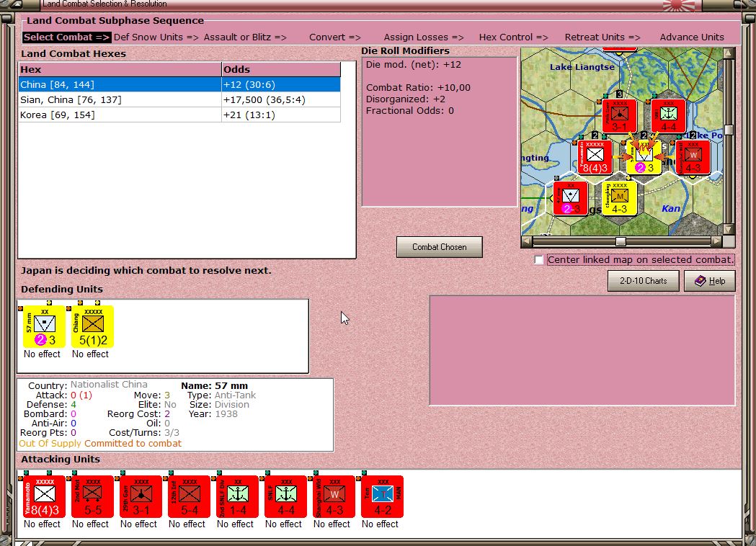
Task: Click the Die mod. (net): +12 line
Action: click(413, 65)
